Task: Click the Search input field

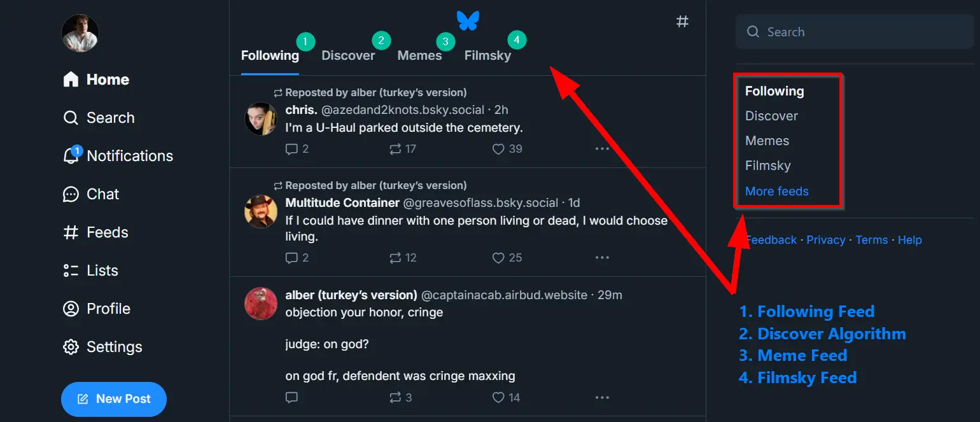Action: 855,32
